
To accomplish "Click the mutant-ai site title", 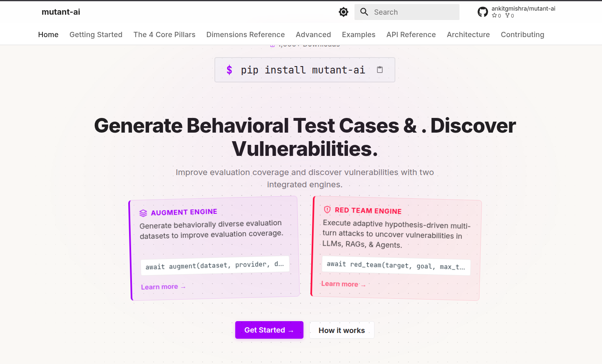I will [61, 12].
